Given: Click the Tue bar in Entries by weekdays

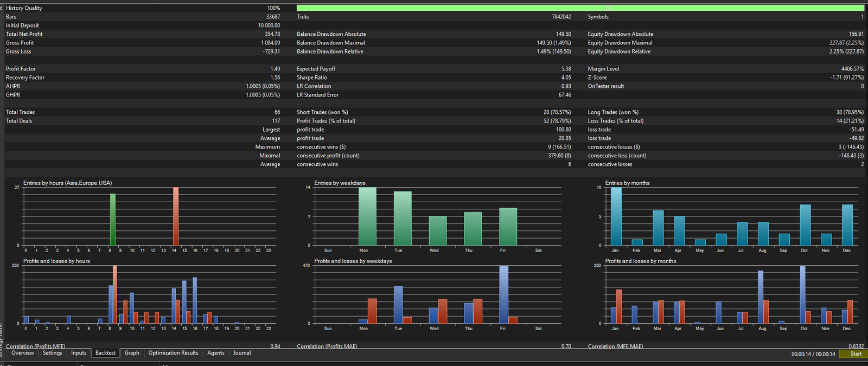Looking at the screenshot, I should (x=403, y=219).
